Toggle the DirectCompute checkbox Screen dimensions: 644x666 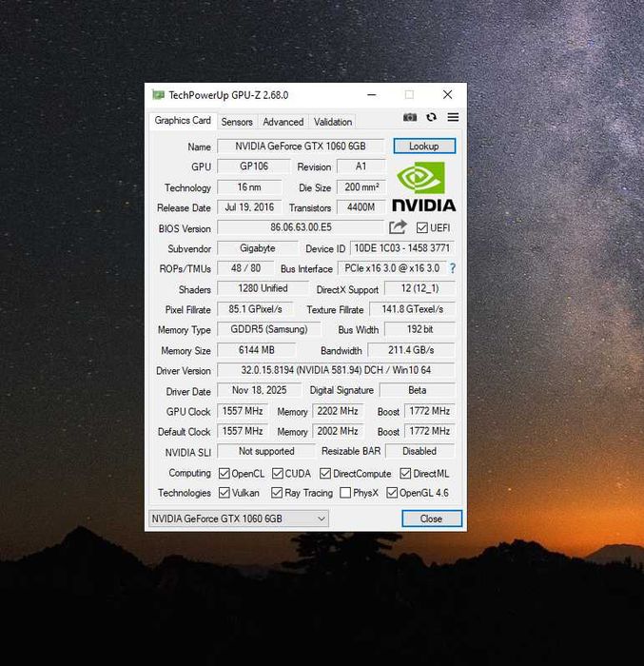(x=325, y=474)
